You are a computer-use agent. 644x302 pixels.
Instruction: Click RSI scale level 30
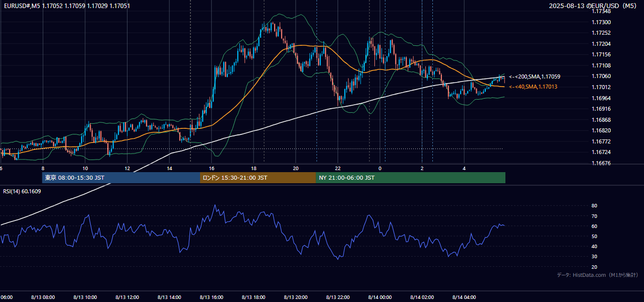pos(594,257)
